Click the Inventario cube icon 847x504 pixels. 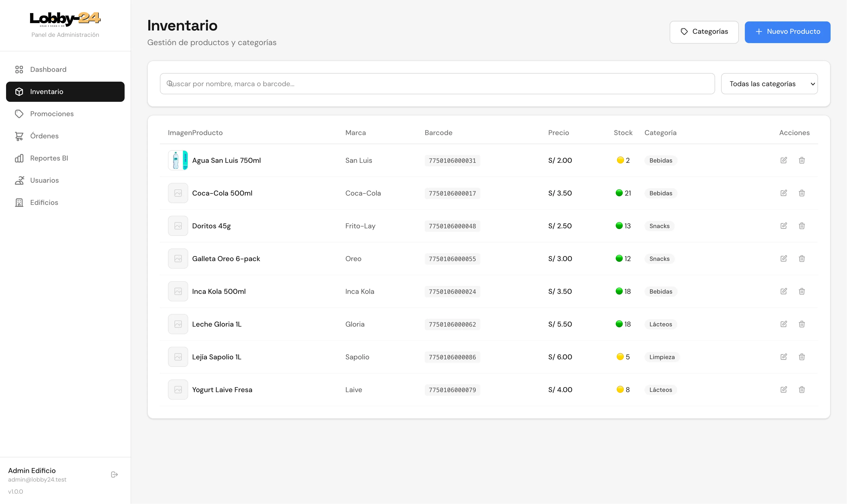click(x=19, y=91)
